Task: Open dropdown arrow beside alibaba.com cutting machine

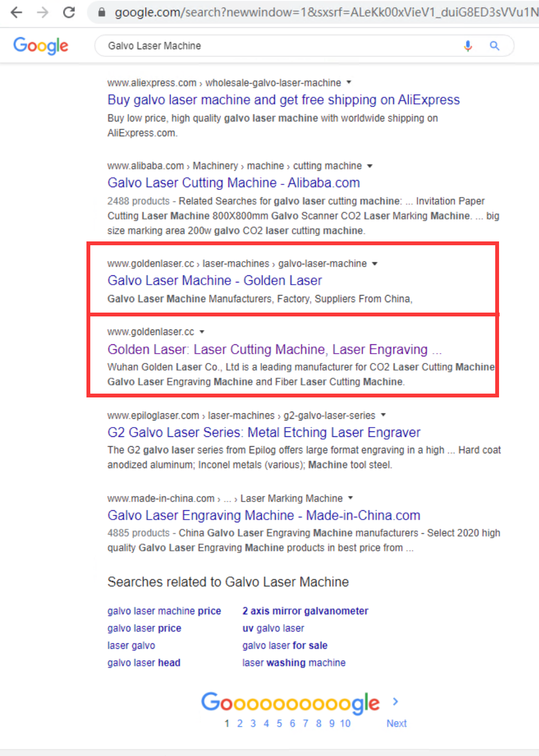Action: [x=370, y=166]
